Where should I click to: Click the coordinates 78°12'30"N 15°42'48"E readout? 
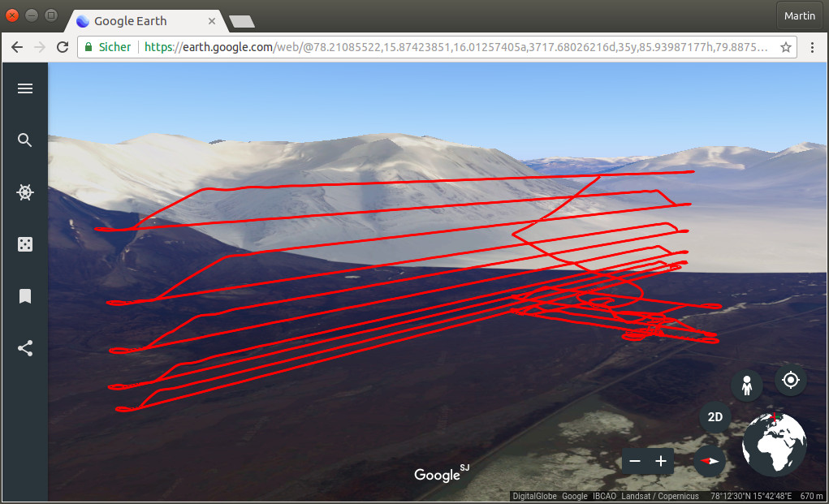pos(751,496)
